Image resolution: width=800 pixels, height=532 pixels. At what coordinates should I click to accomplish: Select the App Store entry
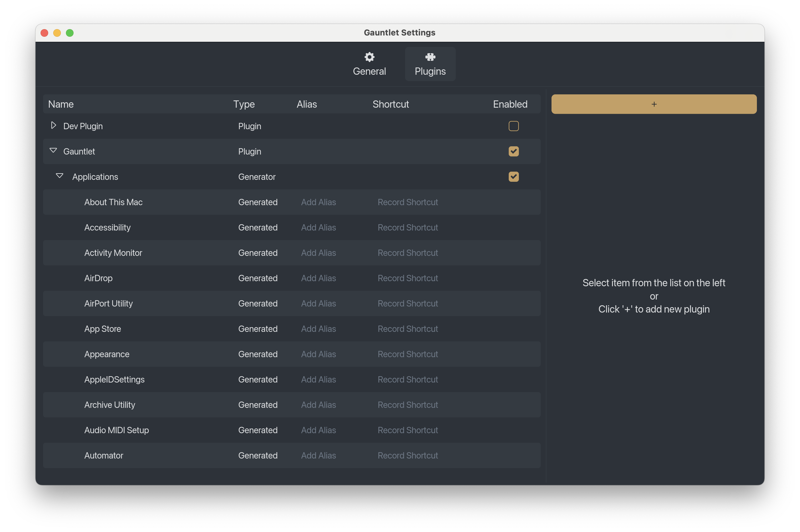pyautogui.click(x=103, y=329)
